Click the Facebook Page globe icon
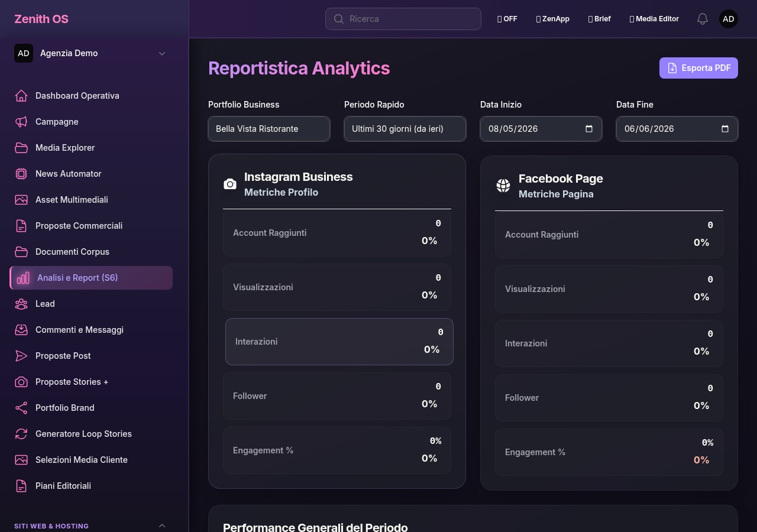The width and height of the screenshot is (757, 532). tap(503, 186)
